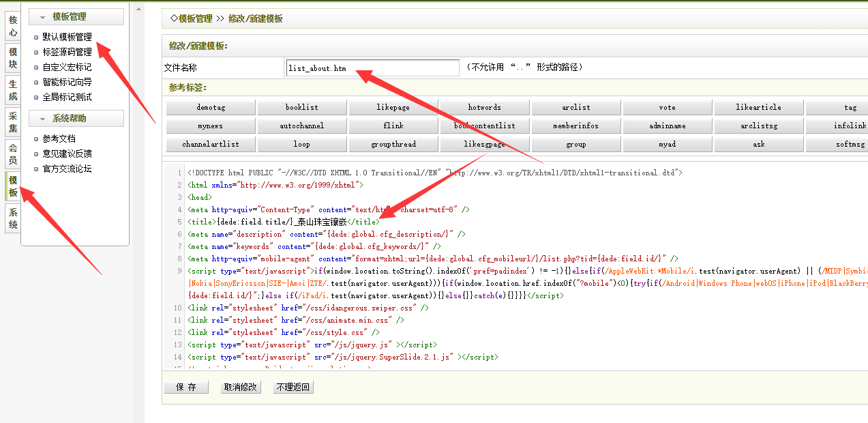Go to 自定义宏标记
This screenshot has width=868, height=423.
(x=67, y=67)
